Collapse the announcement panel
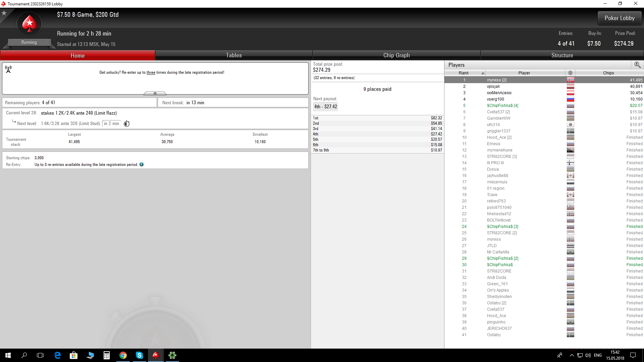 pos(155,93)
